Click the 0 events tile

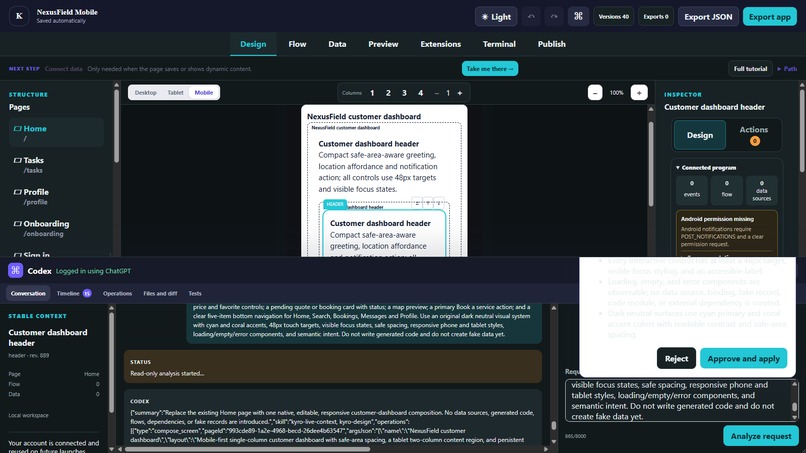[691, 189]
